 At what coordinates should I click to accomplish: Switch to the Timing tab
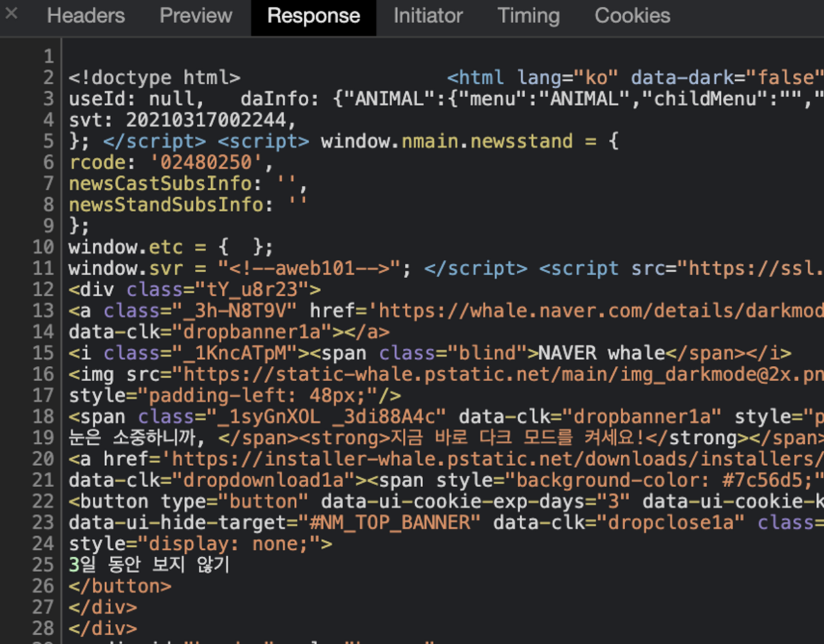(529, 16)
